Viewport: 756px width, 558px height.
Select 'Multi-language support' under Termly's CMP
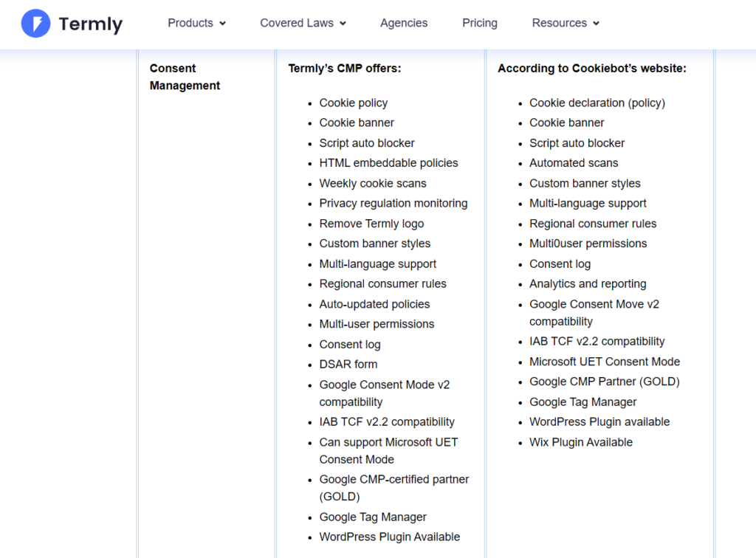pyautogui.click(x=377, y=264)
